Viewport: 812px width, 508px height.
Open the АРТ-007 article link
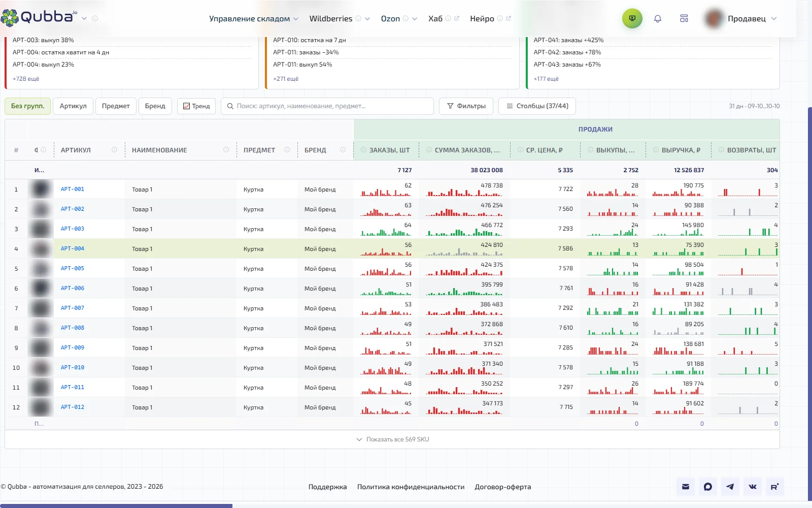(73, 308)
